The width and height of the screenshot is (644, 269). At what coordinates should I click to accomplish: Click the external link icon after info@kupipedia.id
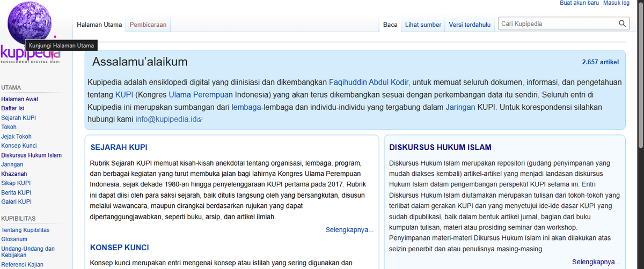(x=200, y=120)
